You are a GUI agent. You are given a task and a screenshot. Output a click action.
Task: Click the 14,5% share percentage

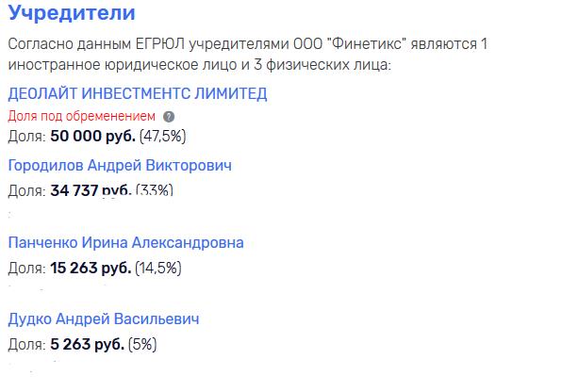pos(158,269)
